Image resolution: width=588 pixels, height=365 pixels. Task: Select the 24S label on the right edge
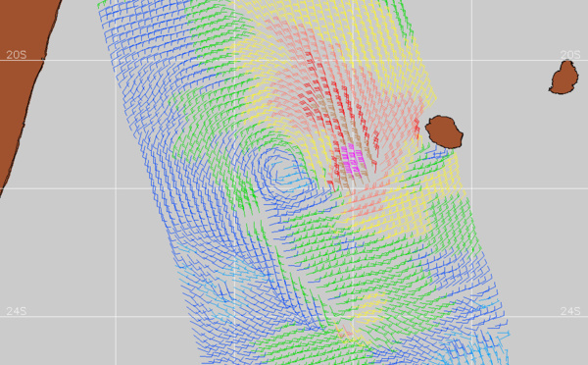[570, 311]
